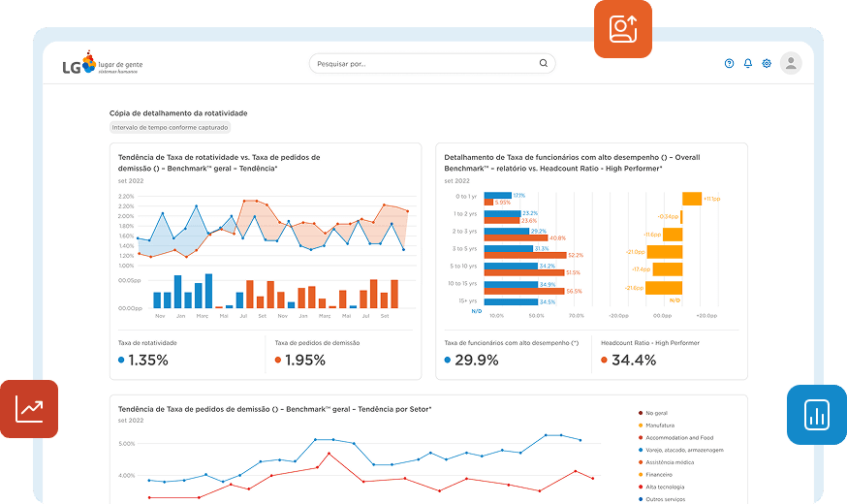Click the blue bar chart icon

click(x=816, y=415)
